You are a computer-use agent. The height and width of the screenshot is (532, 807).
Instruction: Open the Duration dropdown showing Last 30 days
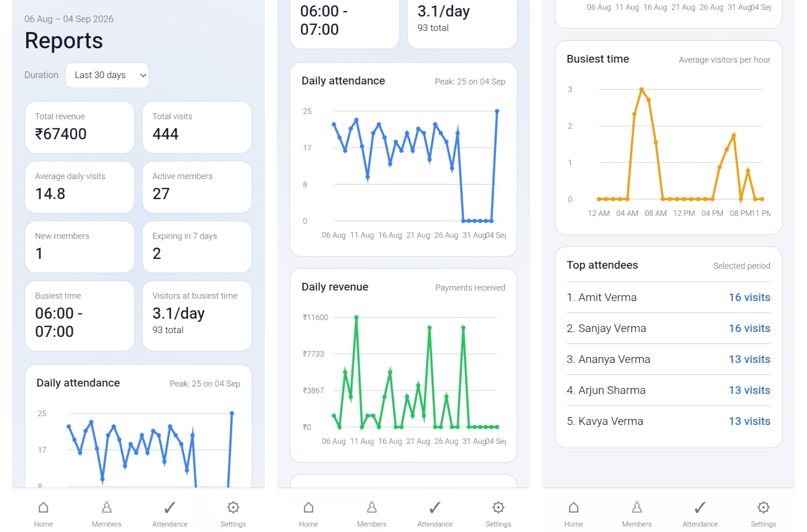click(x=107, y=75)
